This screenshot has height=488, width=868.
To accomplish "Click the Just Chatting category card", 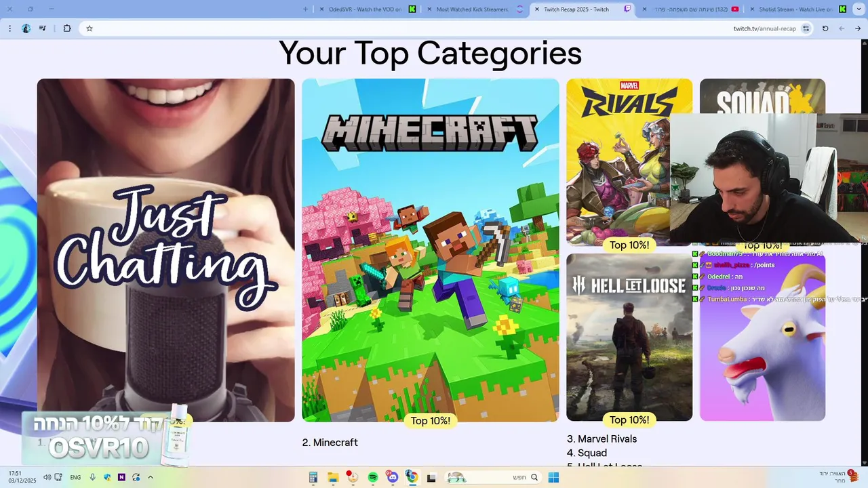I will [166, 250].
